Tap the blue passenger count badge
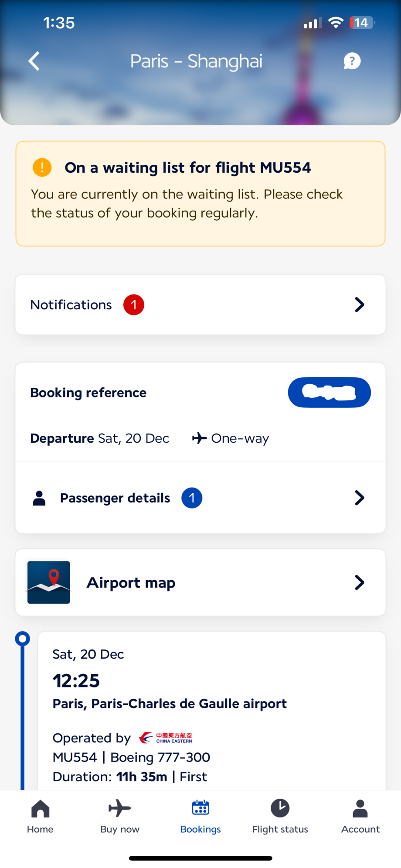401x868 pixels. pyautogui.click(x=192, y=498)
